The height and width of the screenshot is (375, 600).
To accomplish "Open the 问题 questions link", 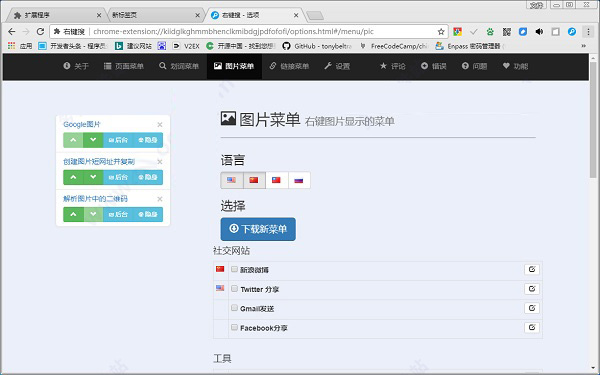I will pos(474,66).
